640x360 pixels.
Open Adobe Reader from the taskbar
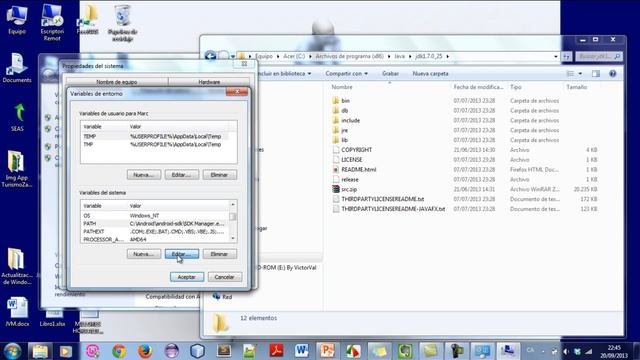(276, 351)
